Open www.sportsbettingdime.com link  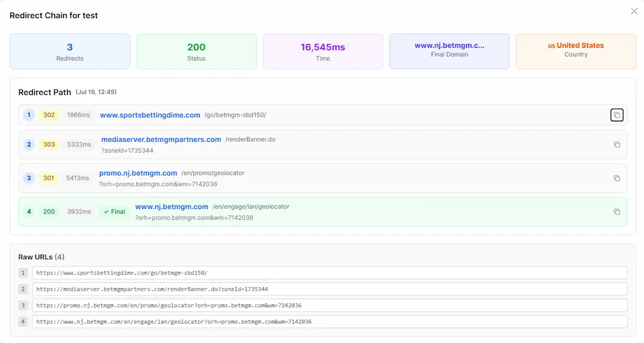tap(150, 115)
